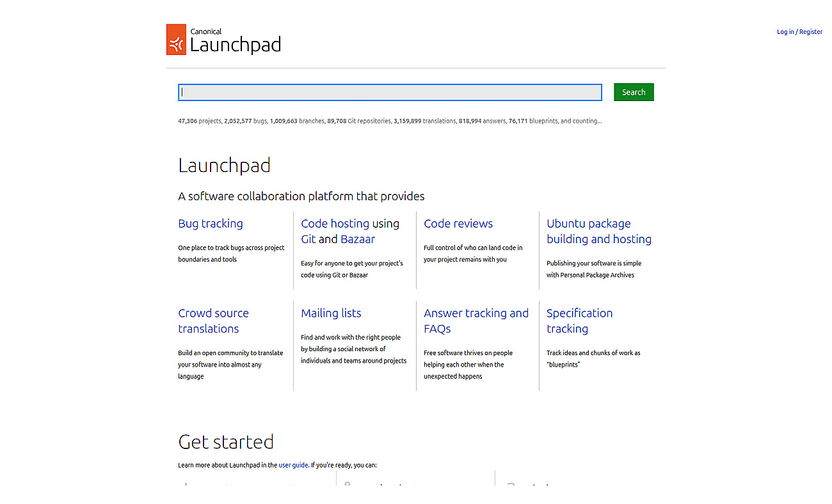Follow the Bazaar link

tap(358, 239)
